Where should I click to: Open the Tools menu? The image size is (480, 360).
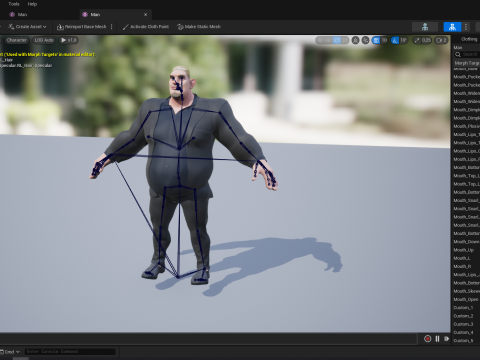pyautogui.click(x=14, y=4)
